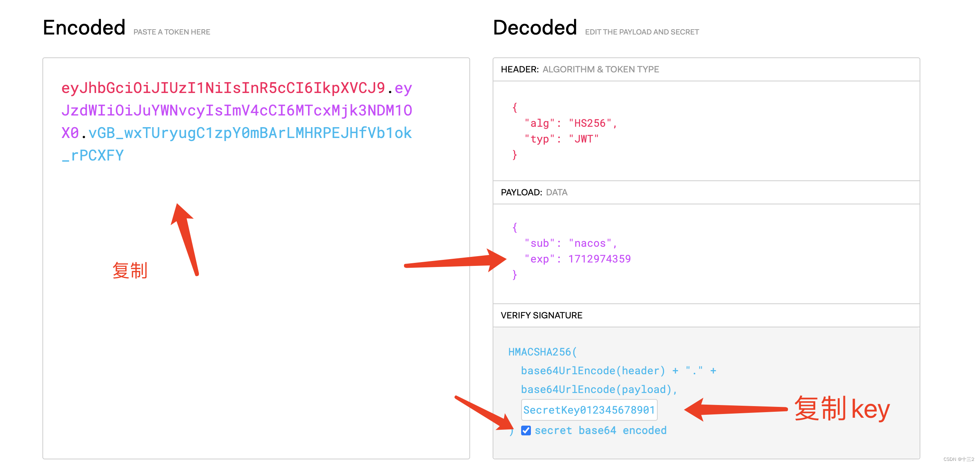
Task: Click the red JWT header segment text
Action: (x=223, y=88)
